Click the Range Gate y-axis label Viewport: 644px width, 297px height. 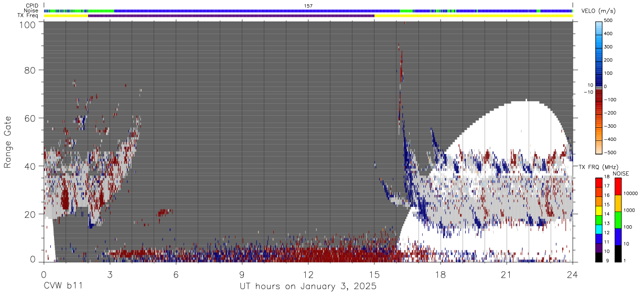[8, 141]
